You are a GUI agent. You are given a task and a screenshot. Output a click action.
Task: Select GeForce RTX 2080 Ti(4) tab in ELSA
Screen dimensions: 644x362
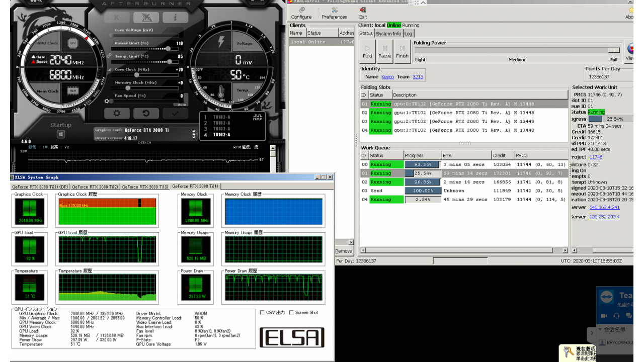[195, 186]
